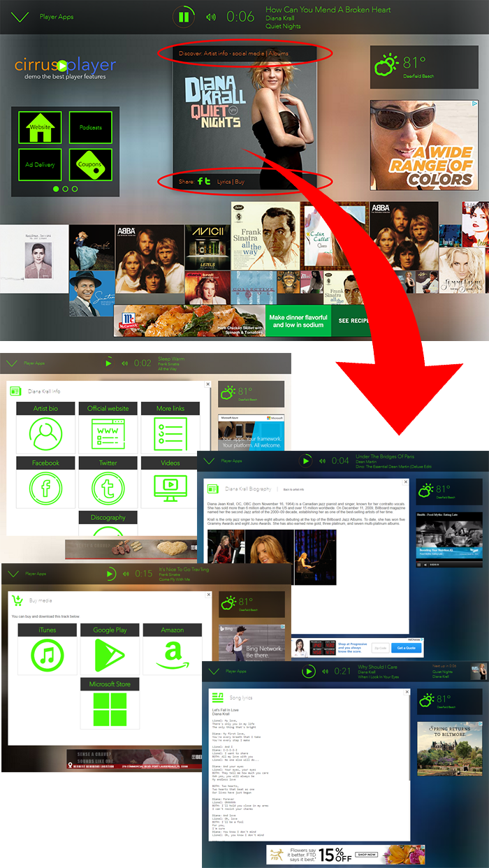Click the cirrus player logo
489x868 pixels.
(x=65, y=68)
